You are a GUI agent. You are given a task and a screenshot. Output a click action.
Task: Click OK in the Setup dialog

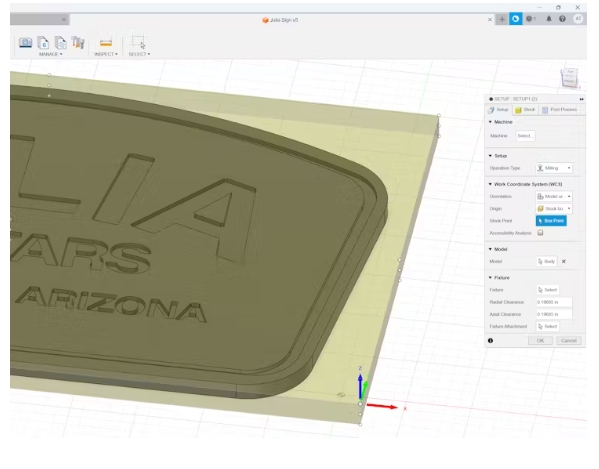pyautogui.click(x=540, y=341)
